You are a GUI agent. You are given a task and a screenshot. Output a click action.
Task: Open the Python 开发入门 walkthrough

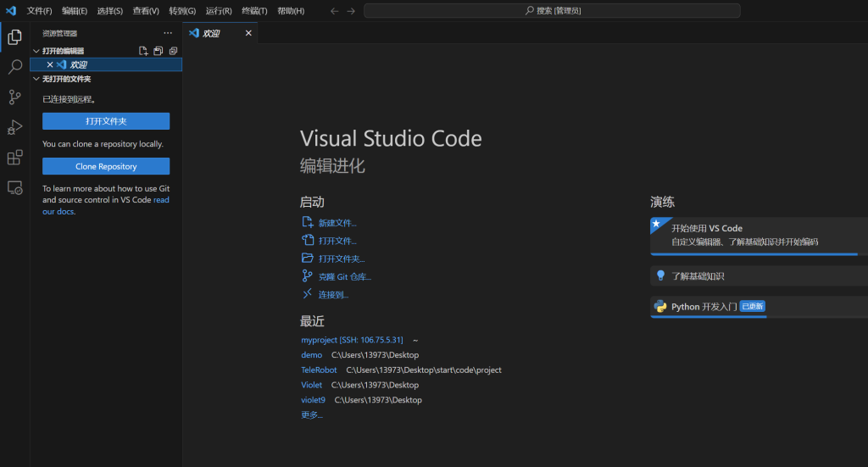pyautogui.click(x=759, y=307)
